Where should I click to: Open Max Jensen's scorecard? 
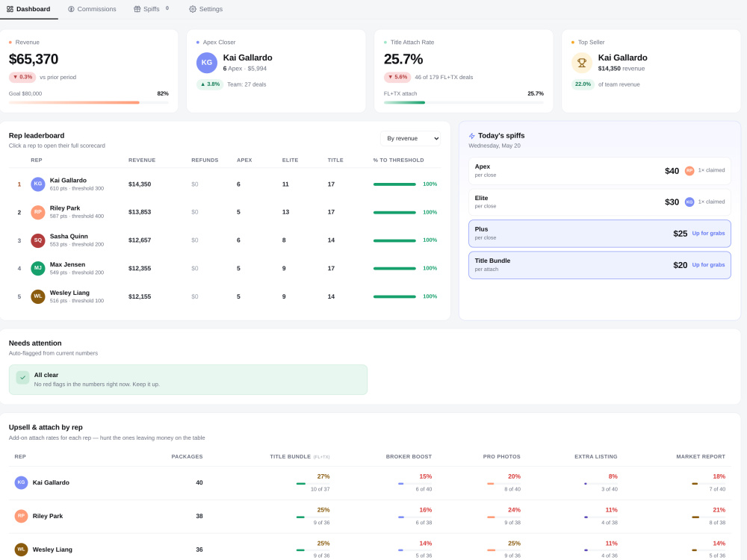pos(67,264)
